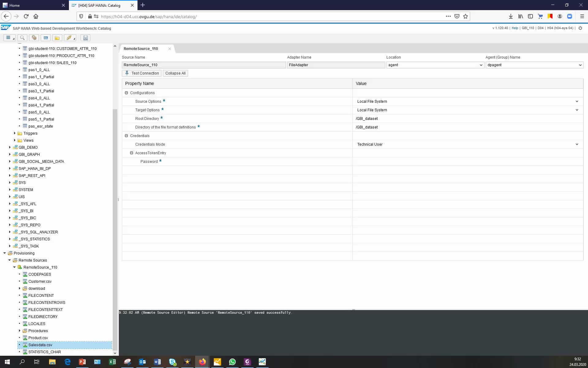This screenshot has width=588, height=368.
Task: Expand the Triggers folder
Action: pyautogui.click(x=14, y=133)
